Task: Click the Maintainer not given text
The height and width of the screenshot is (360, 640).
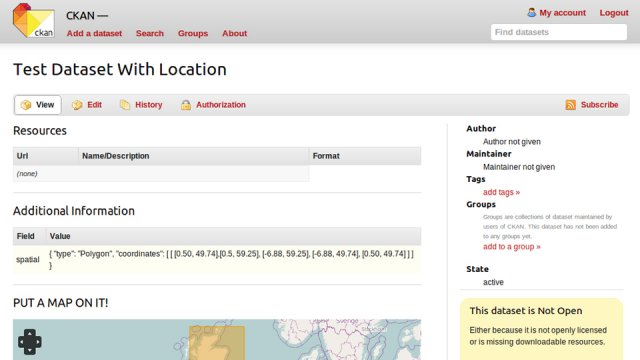Action: [x=519, y=167]
